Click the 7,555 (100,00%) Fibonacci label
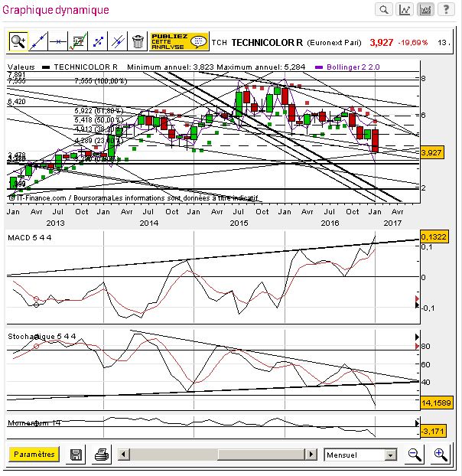 [x=101, y=81]
